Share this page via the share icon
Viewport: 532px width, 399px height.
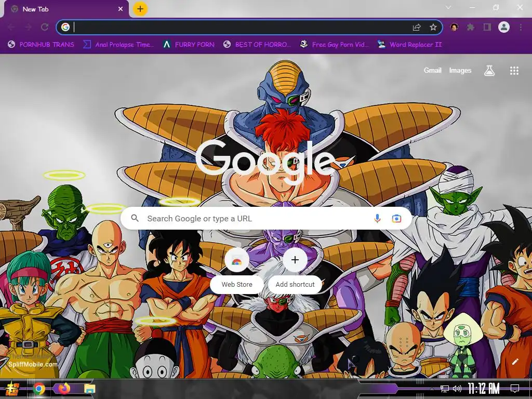coord(417,27)
